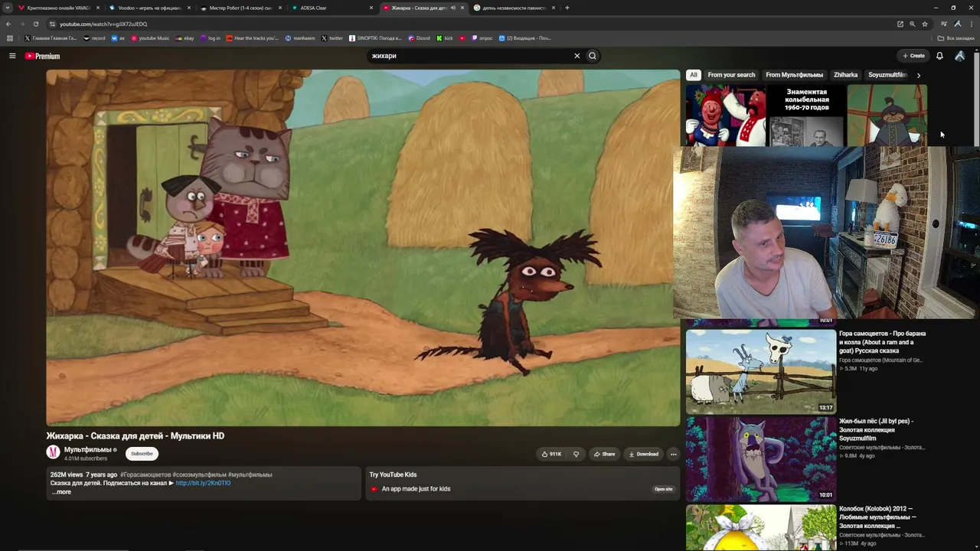Close the ADESA Clear tab
The image size is (980, 551).
point(371,8)
